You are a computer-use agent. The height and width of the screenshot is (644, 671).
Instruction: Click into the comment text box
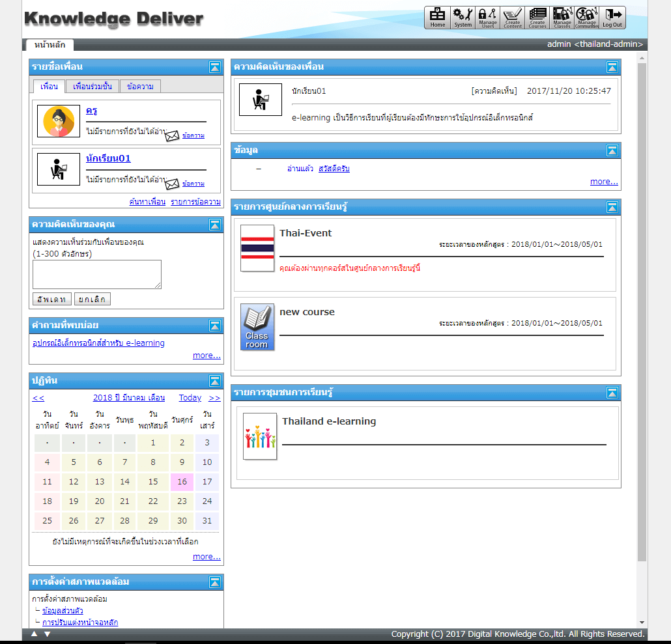coord(96,274)
